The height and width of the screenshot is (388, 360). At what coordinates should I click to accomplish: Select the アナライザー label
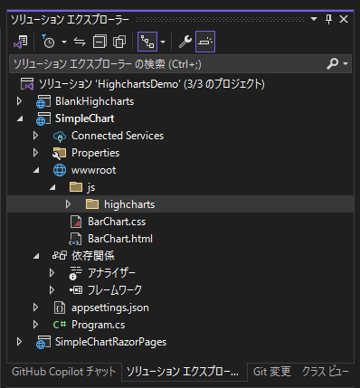point(112,273)
